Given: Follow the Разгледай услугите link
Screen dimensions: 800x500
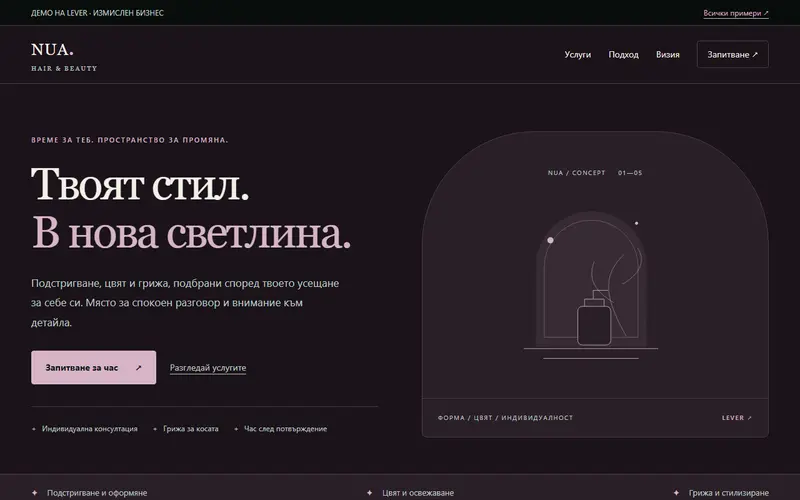Looking at the screenshot, I should (x=208, y=368).
